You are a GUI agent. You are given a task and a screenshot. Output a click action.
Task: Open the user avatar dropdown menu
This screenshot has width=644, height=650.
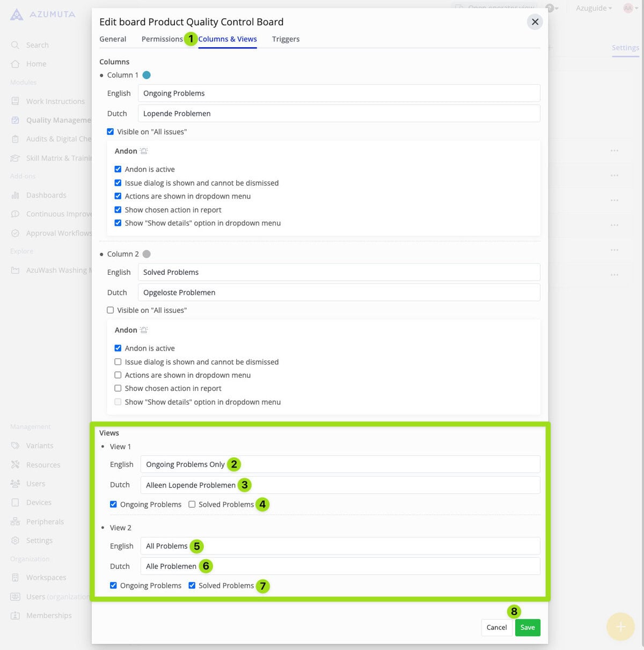[x=629, y=8]
